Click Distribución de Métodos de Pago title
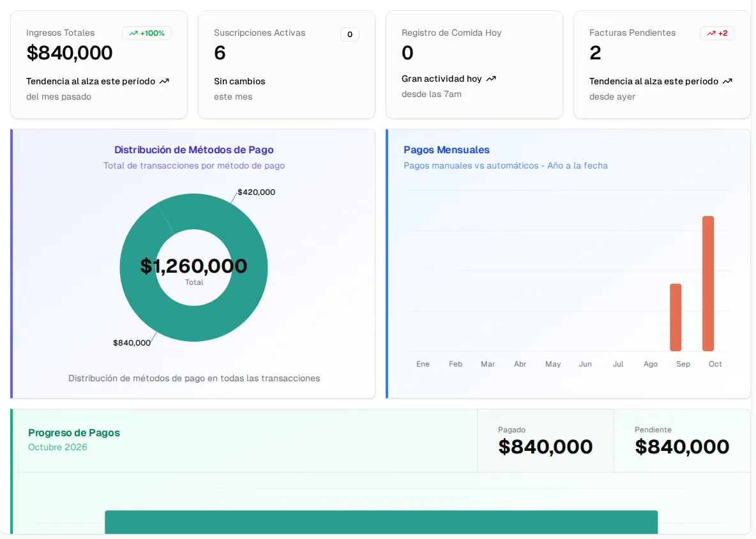Image resolution: width=756 pixels, height=539 pixels. (x=194, y=150)
